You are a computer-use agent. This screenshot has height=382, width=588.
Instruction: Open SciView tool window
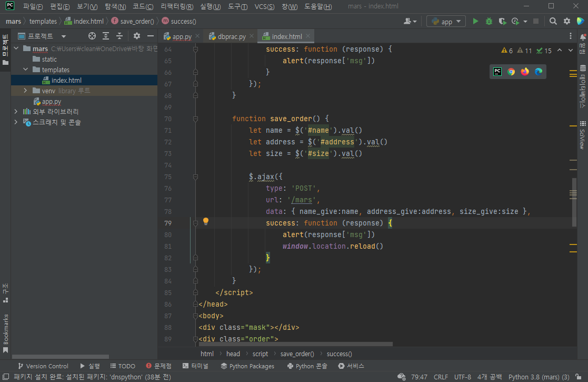(x=583, y=135)
